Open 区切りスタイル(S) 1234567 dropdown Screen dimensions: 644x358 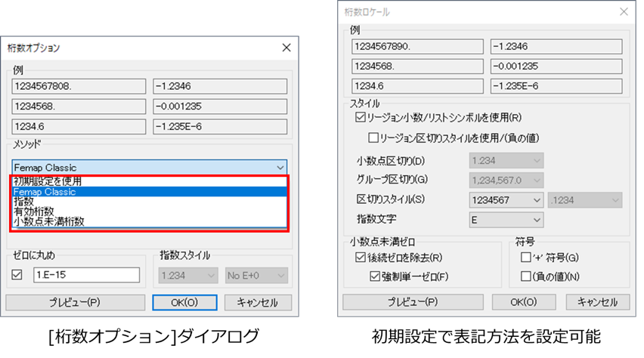pos(506,200)
